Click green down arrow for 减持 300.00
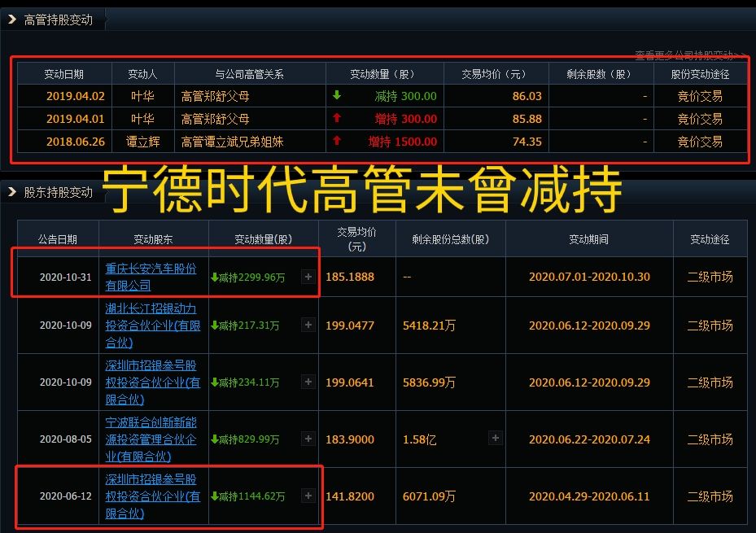Viewport: 756px width, 533px height. (x=337, y=95)
